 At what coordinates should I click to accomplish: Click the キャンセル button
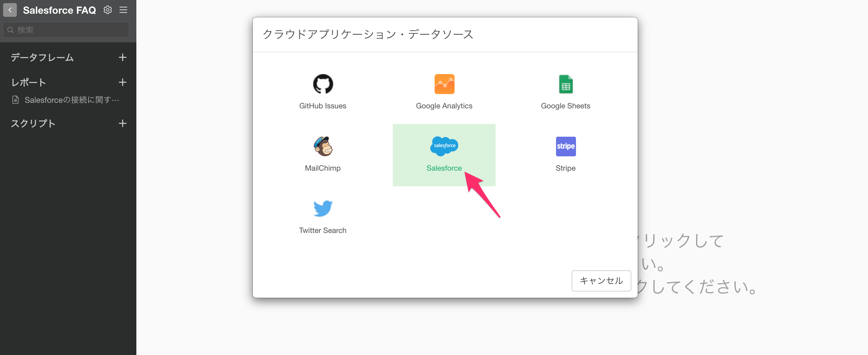tap(601, 281)
